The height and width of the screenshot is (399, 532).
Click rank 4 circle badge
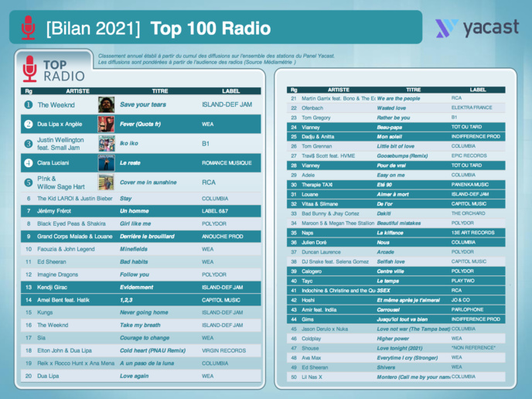[x=29, y=163]
